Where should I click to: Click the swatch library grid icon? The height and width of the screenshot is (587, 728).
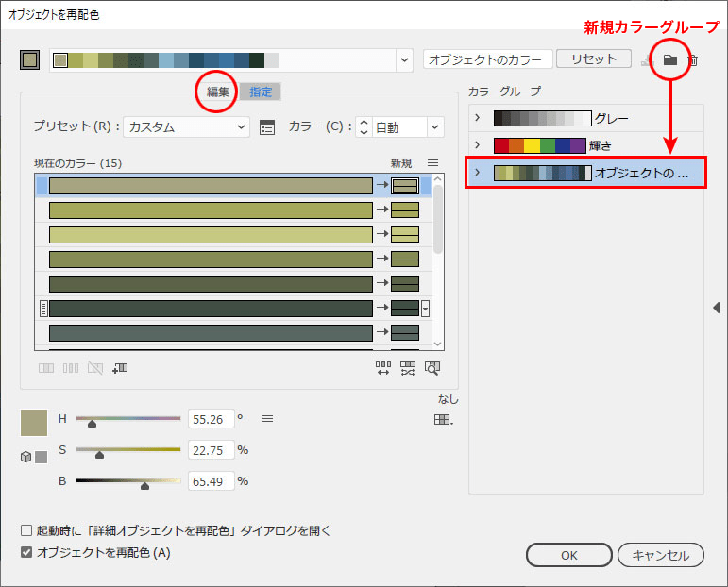(x=442, y=420)
